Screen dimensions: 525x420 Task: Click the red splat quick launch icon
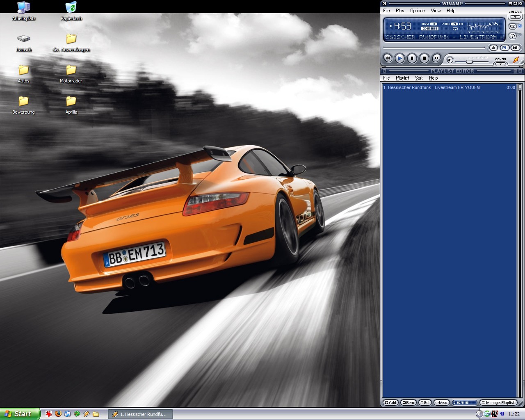[x=49, y=414]
